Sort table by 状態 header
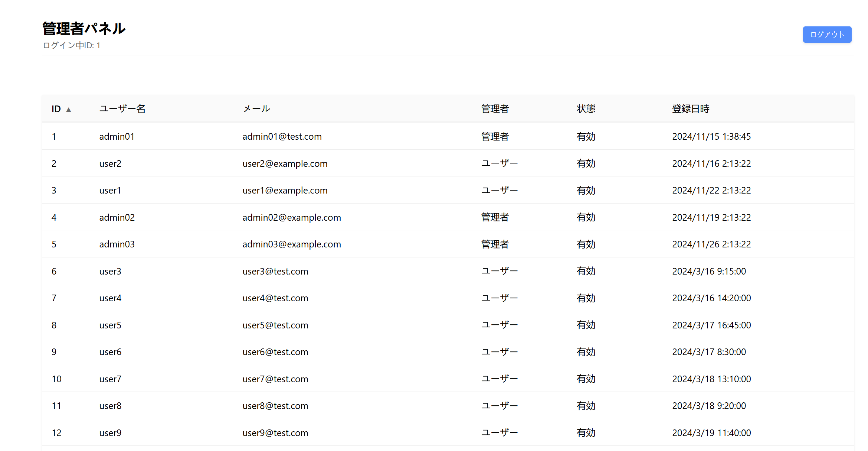 (586, 109)
